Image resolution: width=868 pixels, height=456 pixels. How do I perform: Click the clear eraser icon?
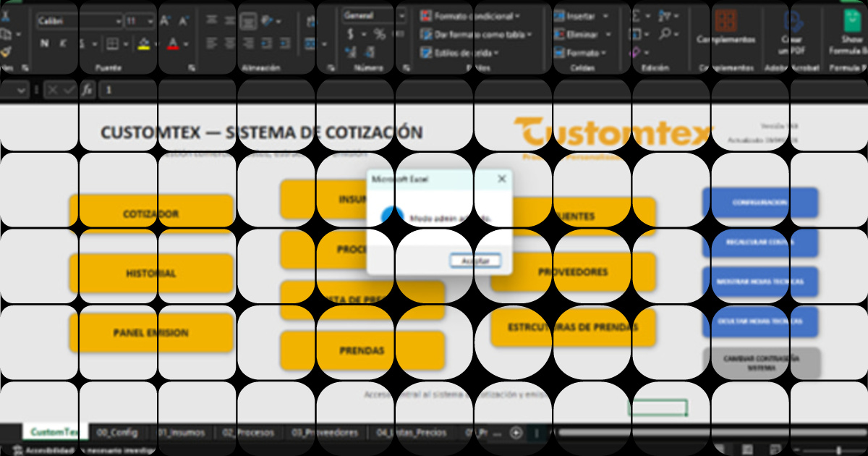click(635, 52)
